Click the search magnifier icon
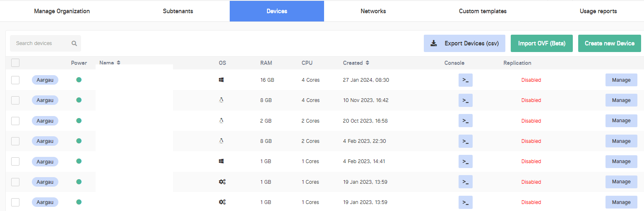 tap(74, 43)
